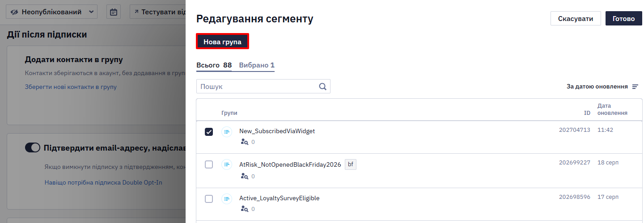Click the Готово button
The height and width of the screenshot is (223, 644).
[x=624, y=19]
